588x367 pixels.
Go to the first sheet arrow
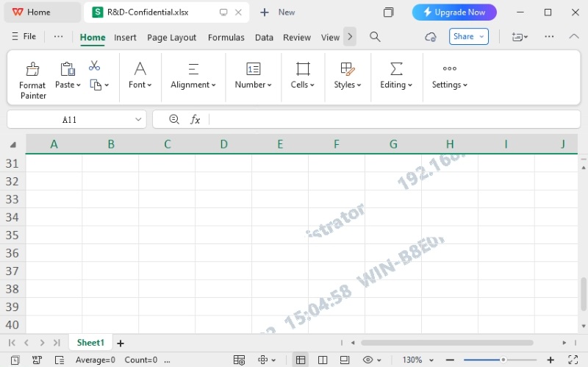tap(12, 343)
